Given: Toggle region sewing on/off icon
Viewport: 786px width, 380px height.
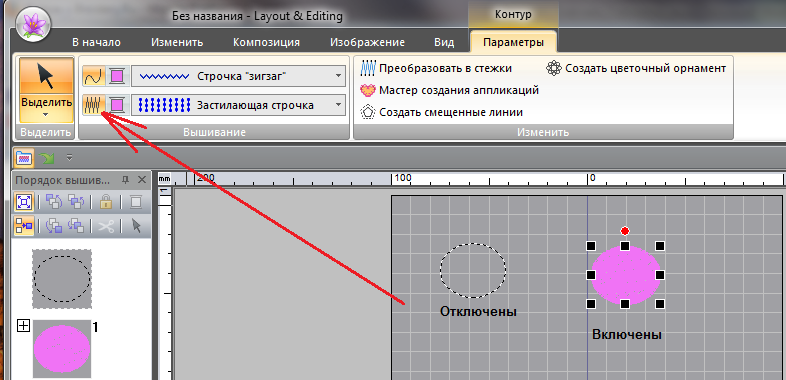Looking at the screenshot, I should pyautogui.click(x=93, y=105).
